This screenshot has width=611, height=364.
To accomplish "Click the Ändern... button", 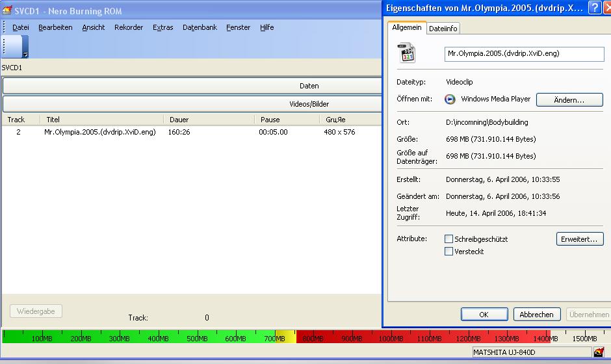I will pyautogui.click(x=569, y=100).
